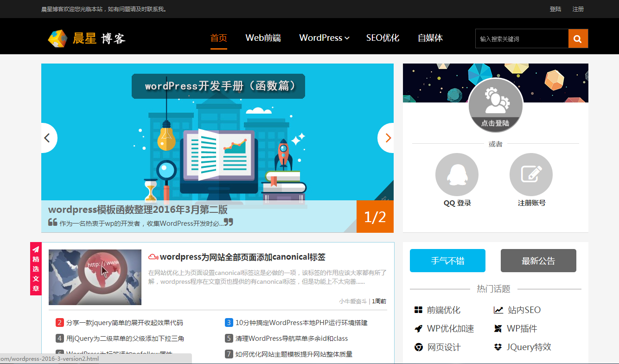
Task: Click the 注册账号 pencil icon
Action: (531, 174)
